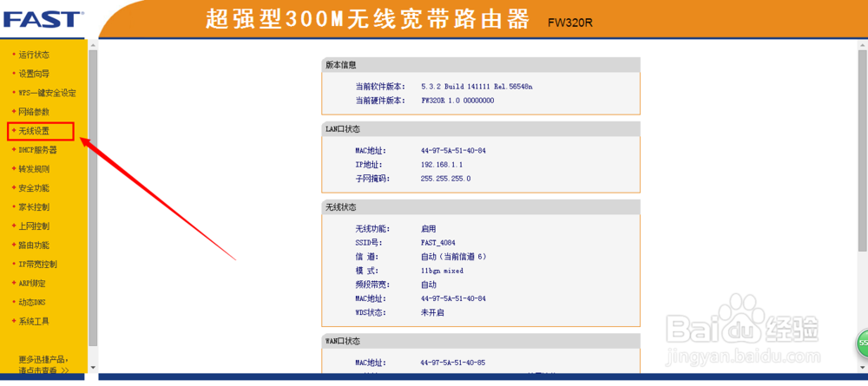Open 网络参数 menu item

click(x=34, y=112)
